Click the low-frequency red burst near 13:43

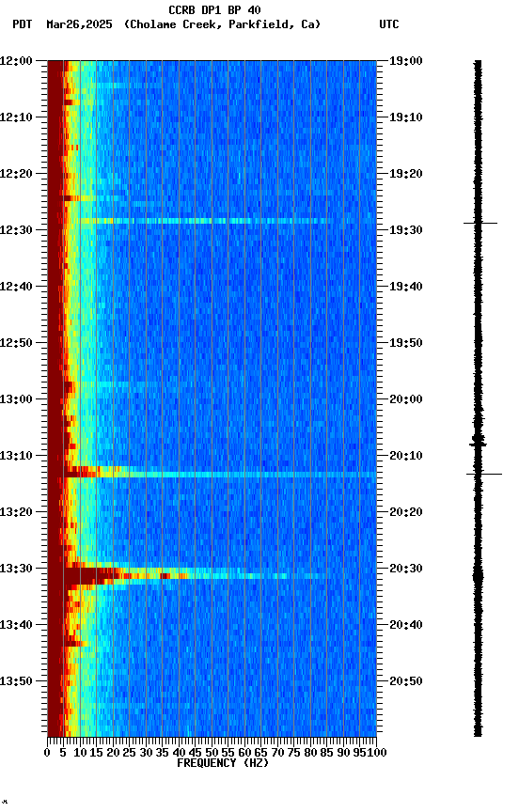coord(75,643)
